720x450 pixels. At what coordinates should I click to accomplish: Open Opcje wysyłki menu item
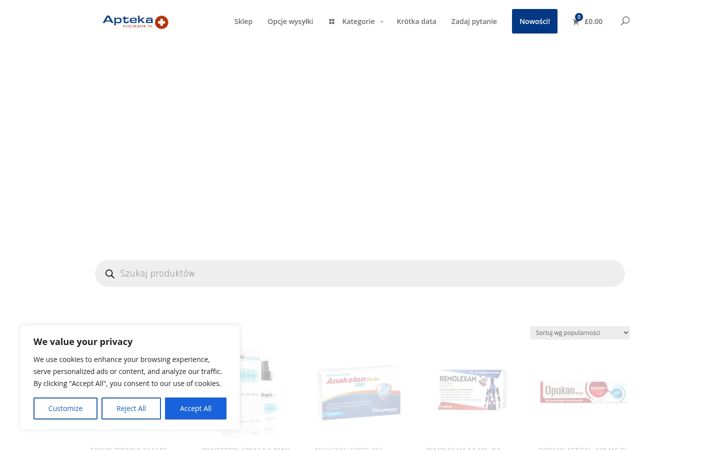(x=290, y=22)
